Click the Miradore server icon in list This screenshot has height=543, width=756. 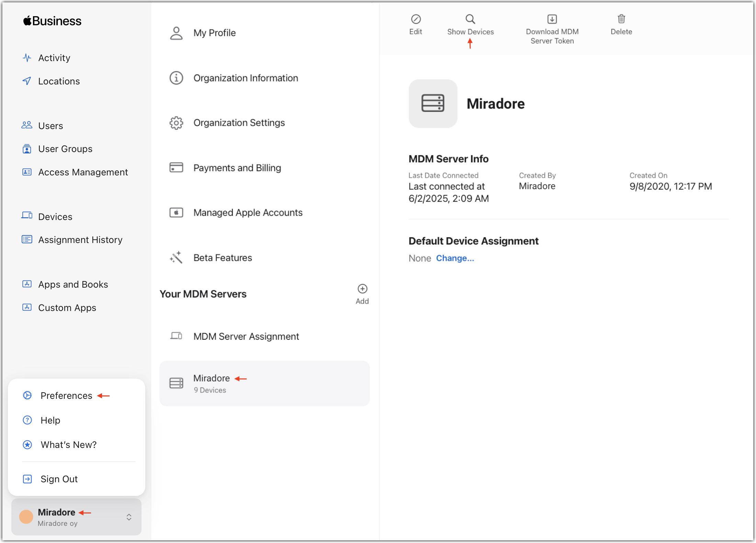(x=176, y=383)
